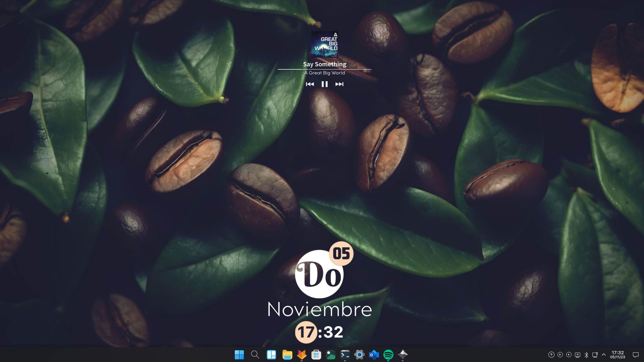
Task: Switch to the terminal app
Action: pos(345,355)
